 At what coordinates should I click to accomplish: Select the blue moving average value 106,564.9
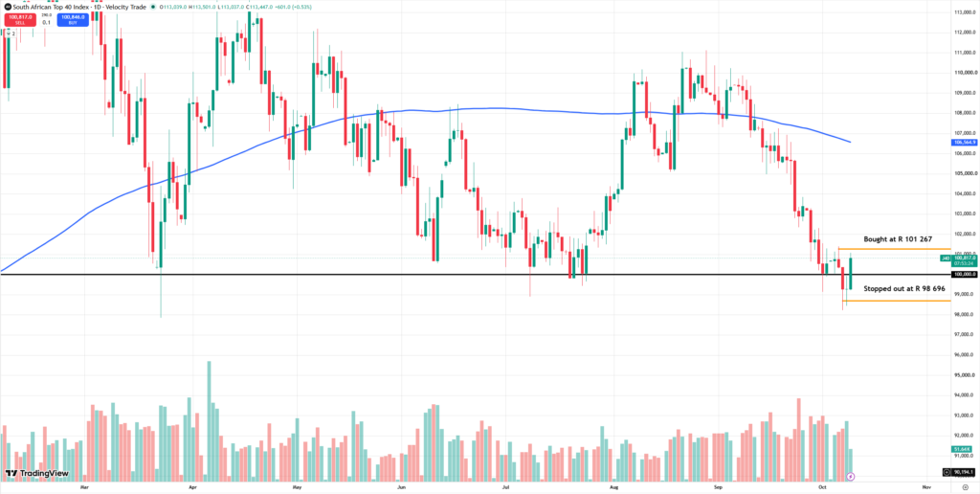[x=965, y=142]
